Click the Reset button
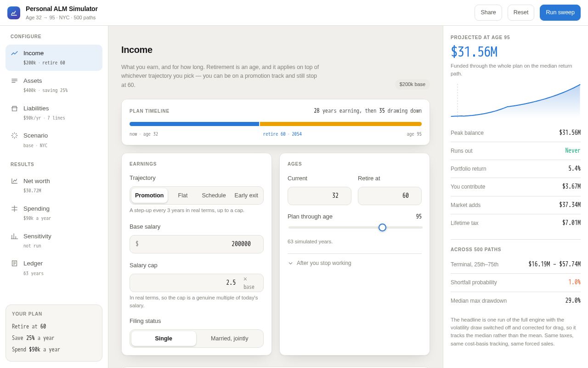The image size is (588, 368). click(521, 12)
